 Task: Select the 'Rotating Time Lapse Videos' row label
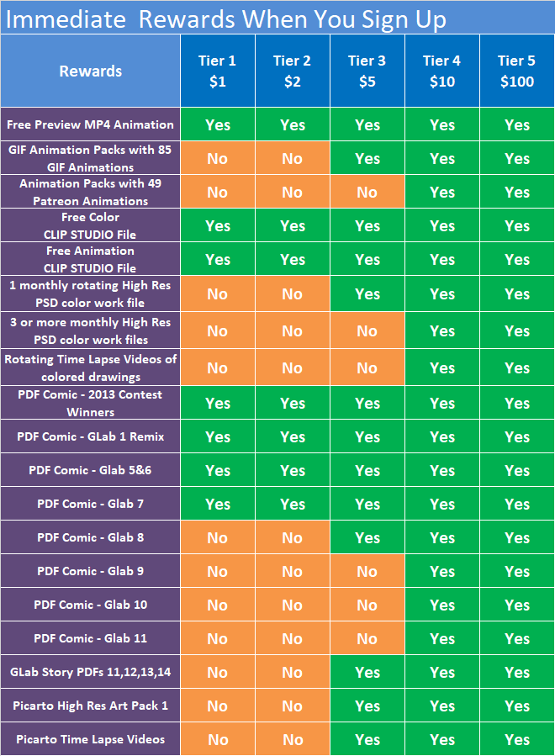click(x=90, y=367)
